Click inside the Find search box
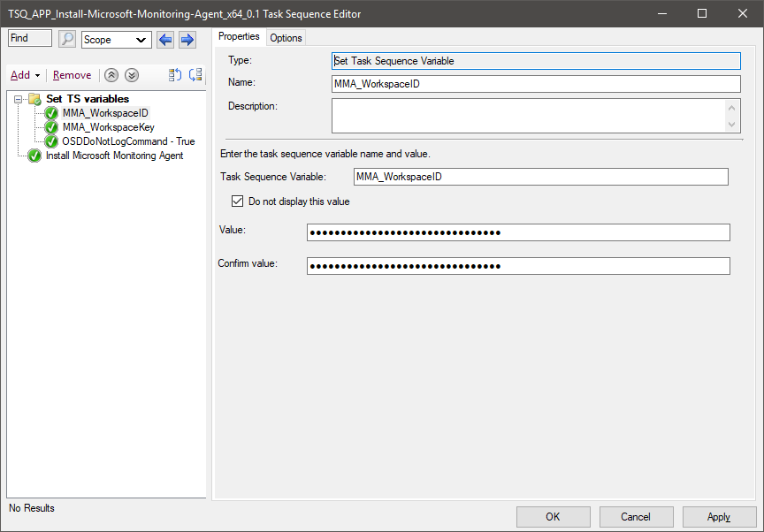This screenshot has width=764, height=532. click(28, 38)
